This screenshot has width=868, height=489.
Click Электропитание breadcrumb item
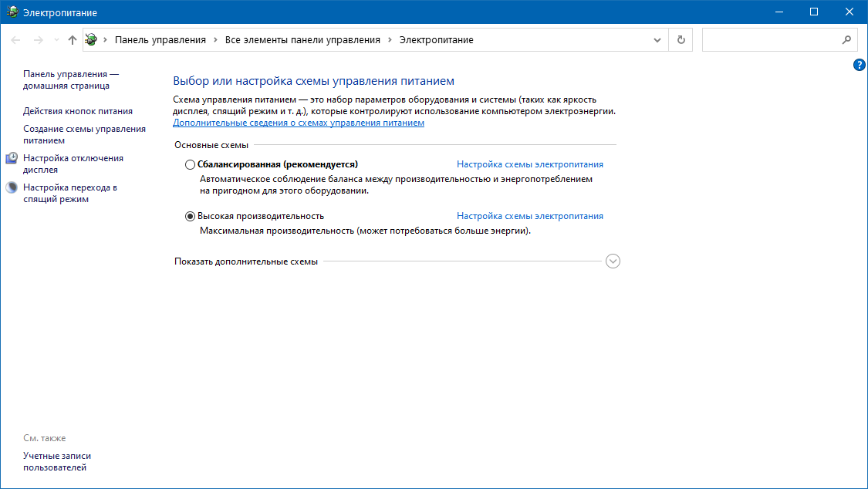[x=436, y=40]
